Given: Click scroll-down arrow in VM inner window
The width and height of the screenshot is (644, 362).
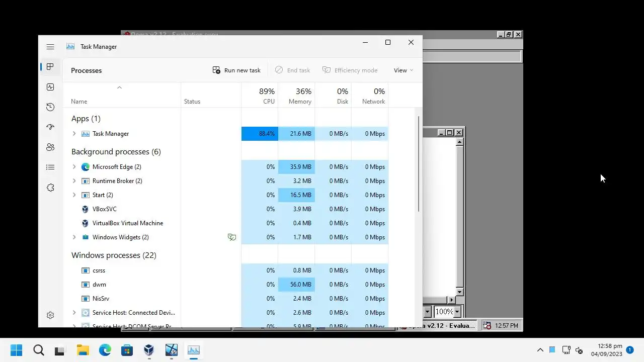Looking at the screenshot, I should point(459,292).
